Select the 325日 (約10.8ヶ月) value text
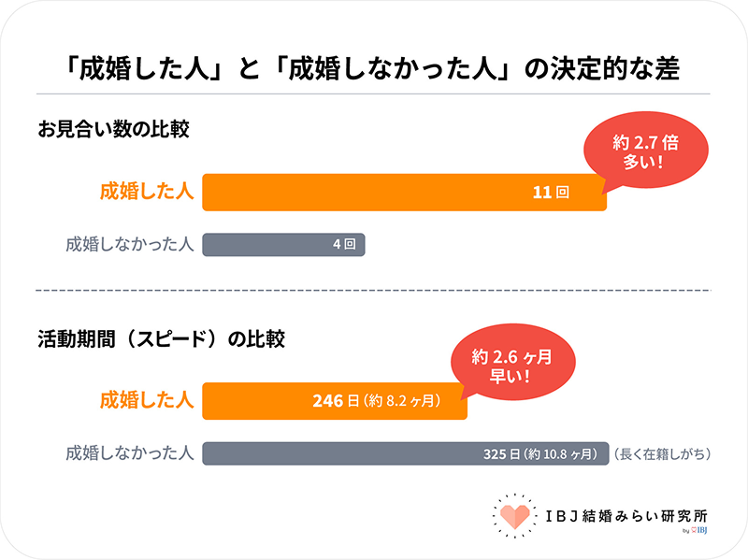Screen dimensions: 748x560 (539, 454)
